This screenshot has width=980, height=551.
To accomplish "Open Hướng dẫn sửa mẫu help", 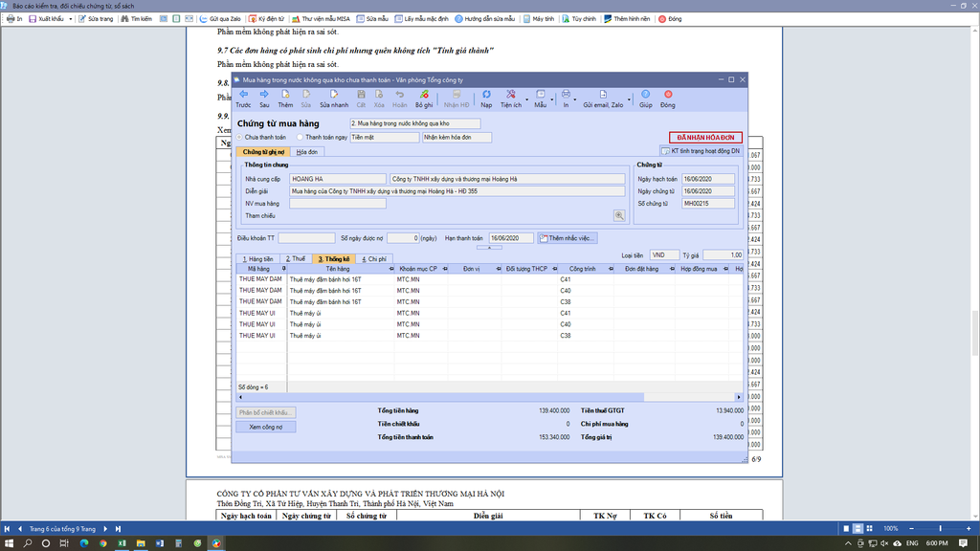I will coord(485,19).
